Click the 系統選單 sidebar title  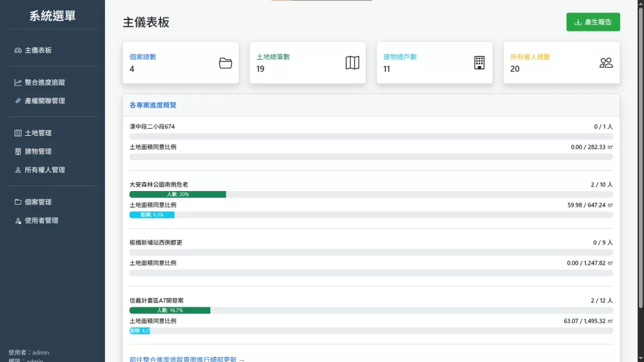click(x=52, y=16)
